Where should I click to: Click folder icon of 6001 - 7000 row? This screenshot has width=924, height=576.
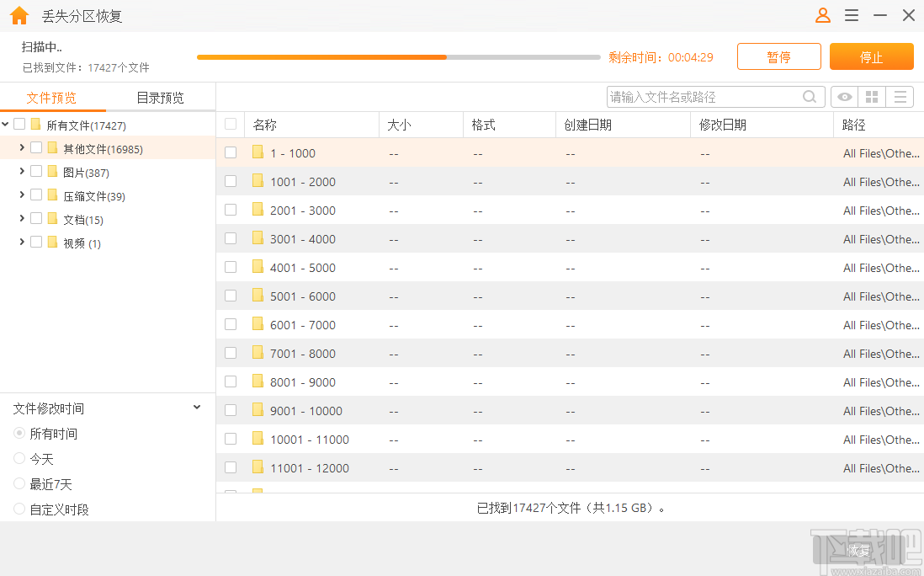(258, 324)
